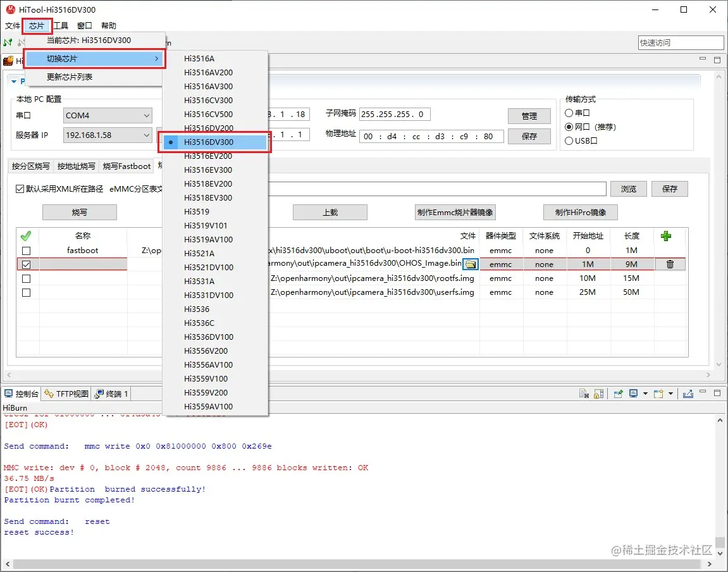Switch to 按分区烧写 tab
The height and width of the screenshot is (572, 728).
[30, 166]
